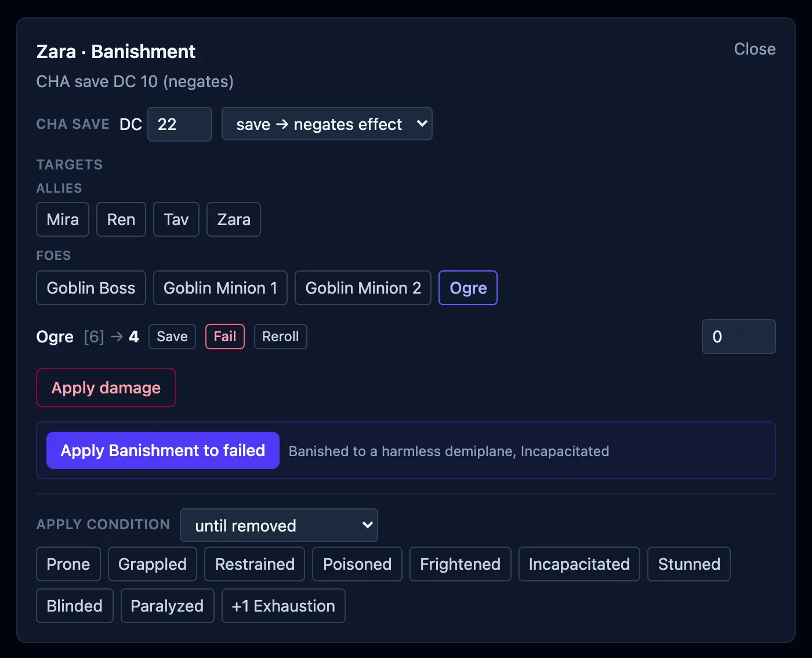Add +1 Exhaustion
Image resolution: width=812 pixels, height=658 pixels.
284,606
